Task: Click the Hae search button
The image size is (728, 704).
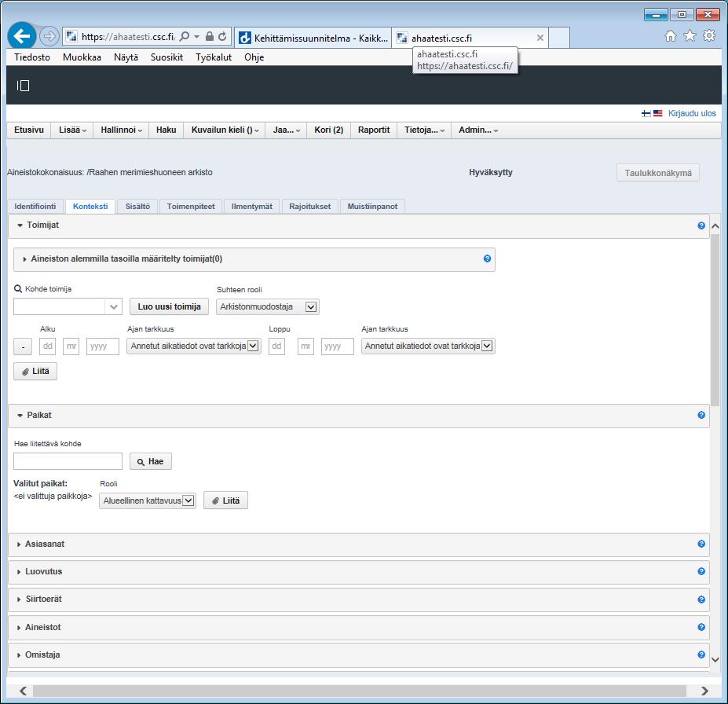Action: click(x=151, y=461)
